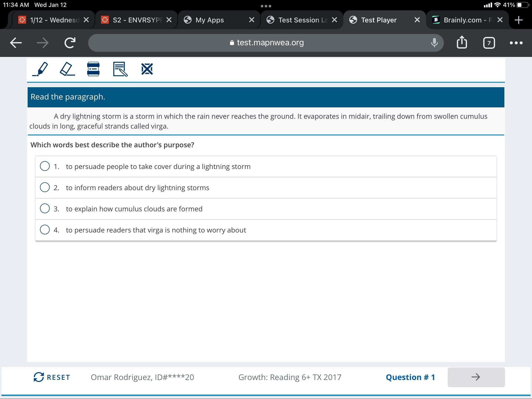The width and height of the screenshot is (532, 399).
Task: Tap the microphone in address bar
Action: coord(434,43)
